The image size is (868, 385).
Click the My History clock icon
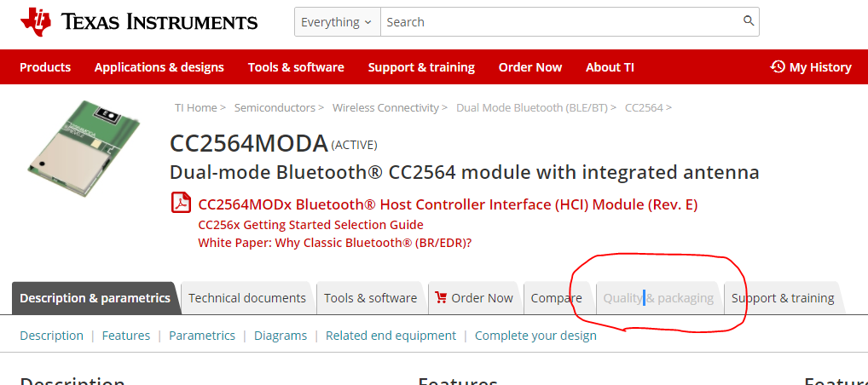tap(778, 66)
